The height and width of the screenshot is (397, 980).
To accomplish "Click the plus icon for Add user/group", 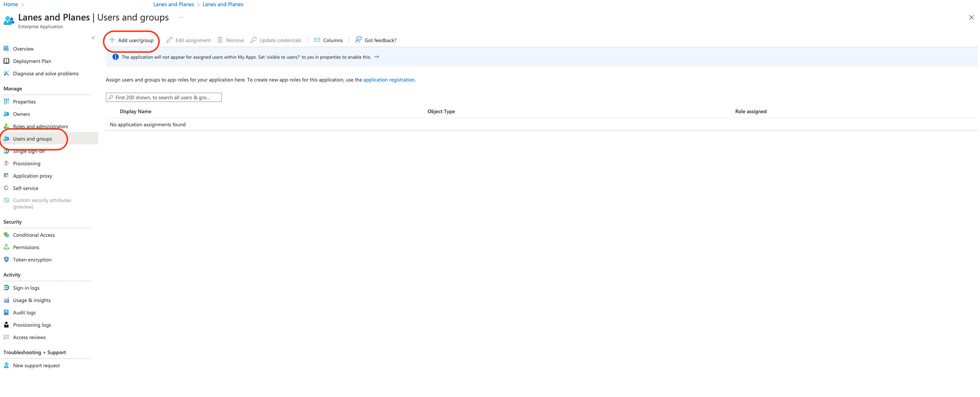I will (x=112, y=40).
